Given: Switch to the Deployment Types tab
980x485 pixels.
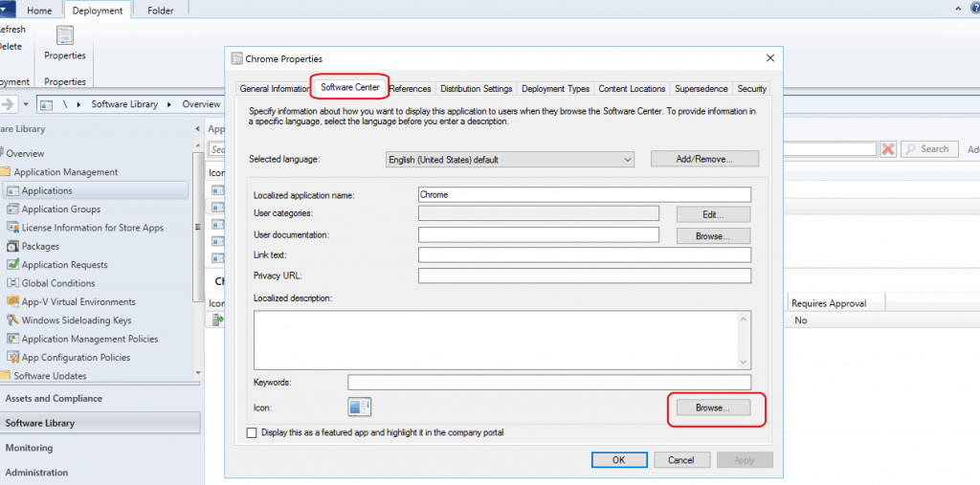Looking at the screenshot, I should [556, 89].
